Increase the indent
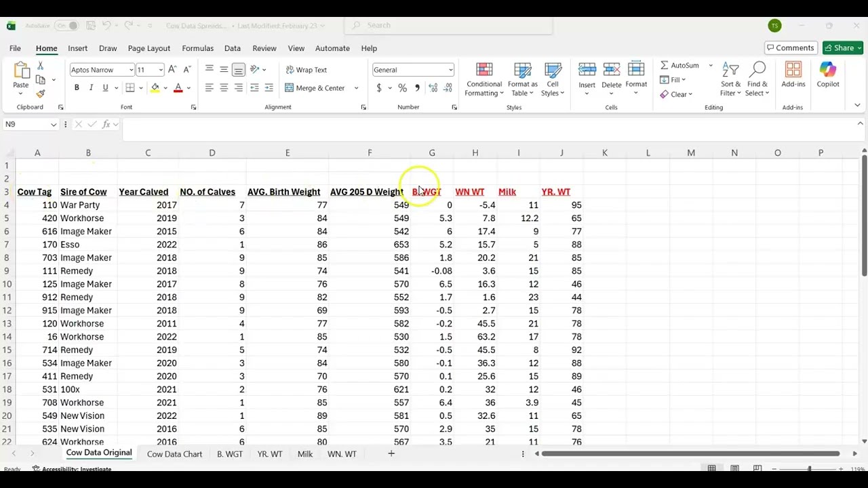Viewport: 868px width, 488px height. click(269, 87)
